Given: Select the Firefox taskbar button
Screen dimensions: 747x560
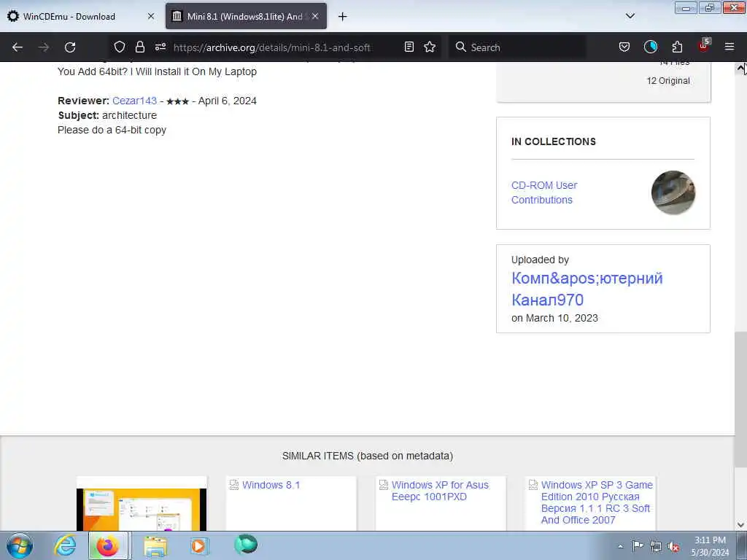Looking at the screenshot, I should [108, 545].
